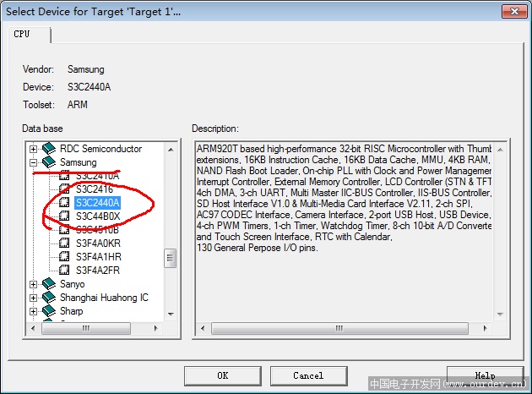Click the Sanyo book icon
The image size is (532, 394).
[x=49, y=283]
